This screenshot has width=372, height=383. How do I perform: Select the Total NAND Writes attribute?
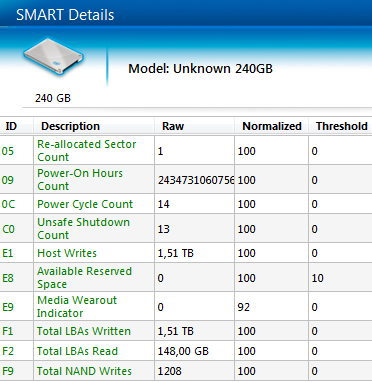point(84,371)
